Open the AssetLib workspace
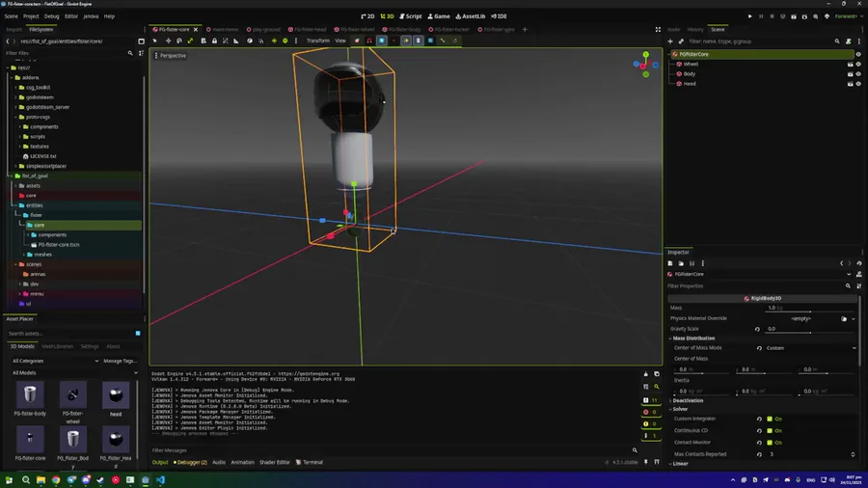Screen dimensions: 868x488 coord(470,16)
